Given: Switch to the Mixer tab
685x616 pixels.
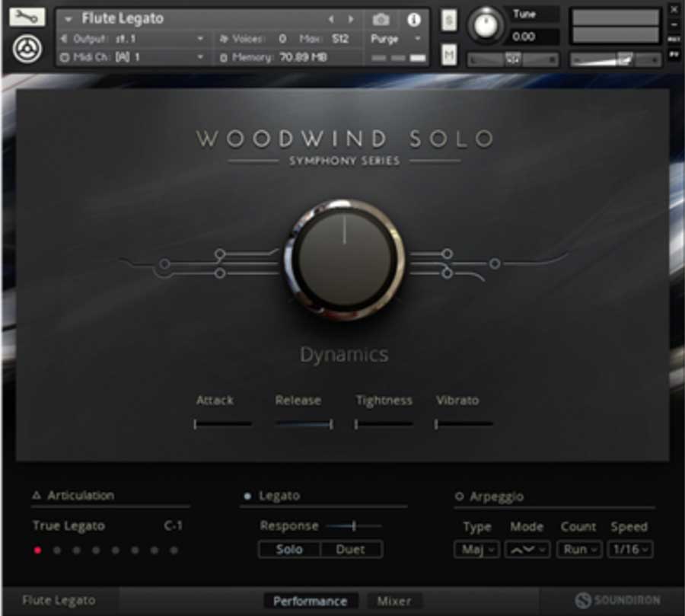Looking at the screenshot, I should point(394,601).
